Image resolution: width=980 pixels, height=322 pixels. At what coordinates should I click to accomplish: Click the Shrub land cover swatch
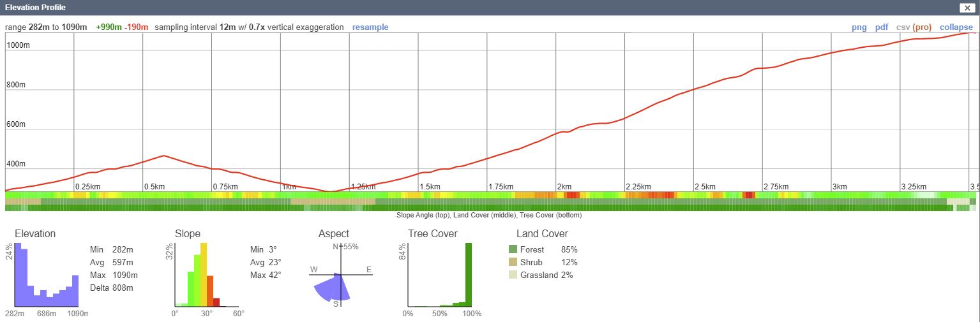click(513, 262)
